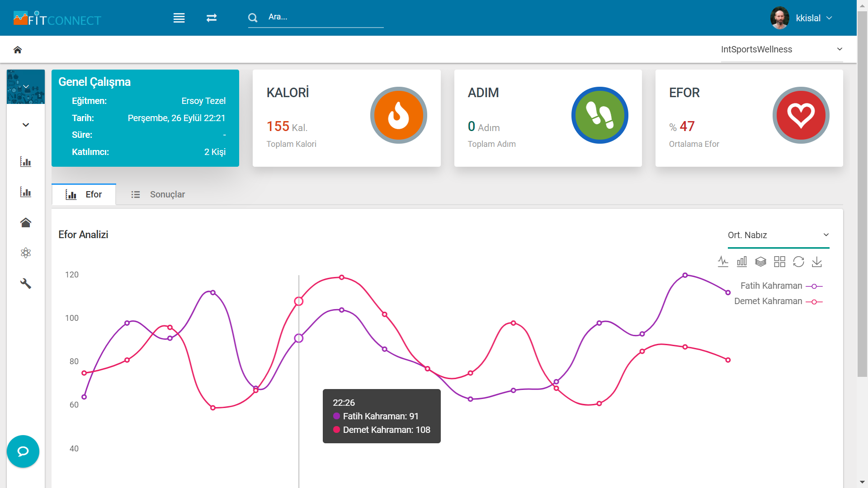Screen dimensions: 868x488
Task: Click the hamburger menu icon in header
Action: coord(179,18)
